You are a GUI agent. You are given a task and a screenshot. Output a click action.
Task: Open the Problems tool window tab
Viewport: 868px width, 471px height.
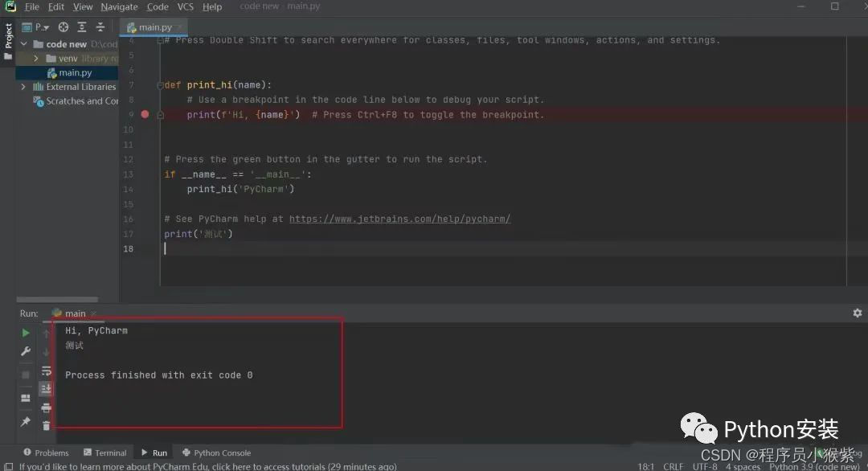pos(46,453)
